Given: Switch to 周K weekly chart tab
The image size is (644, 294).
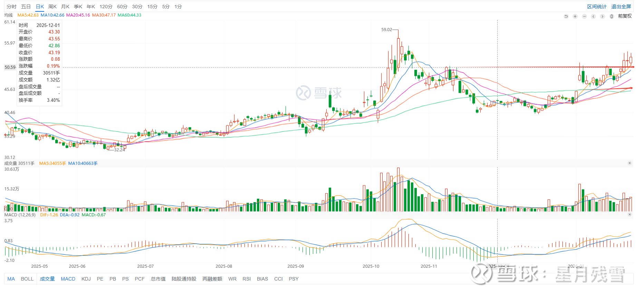Looking at the screenshot, I should (52, 7).
